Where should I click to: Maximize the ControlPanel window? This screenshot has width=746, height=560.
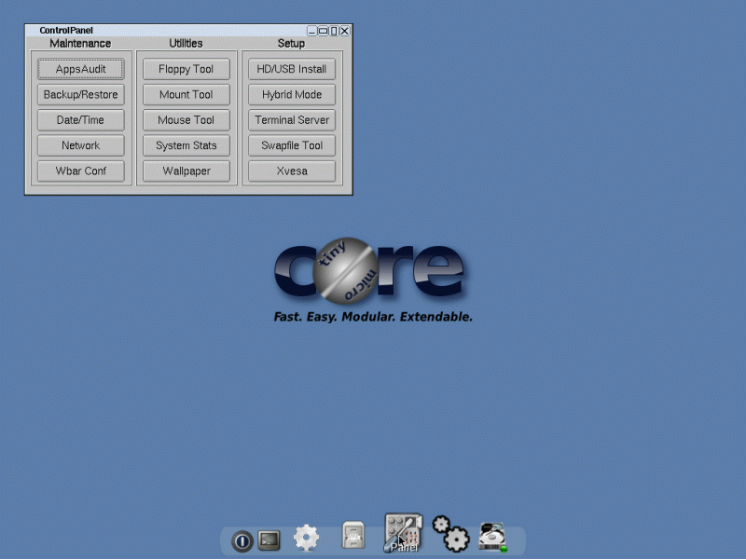tap(323, 31)
